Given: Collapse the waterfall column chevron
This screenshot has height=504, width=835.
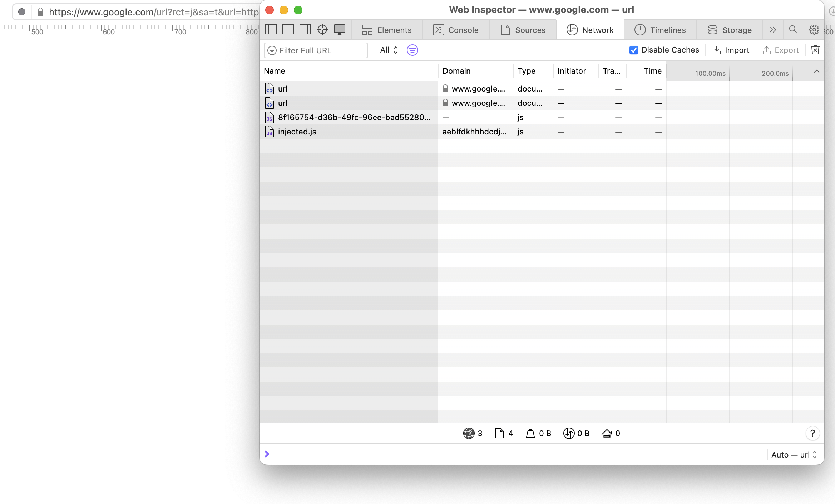Looking at the screenshot, I should click(816, 71).
